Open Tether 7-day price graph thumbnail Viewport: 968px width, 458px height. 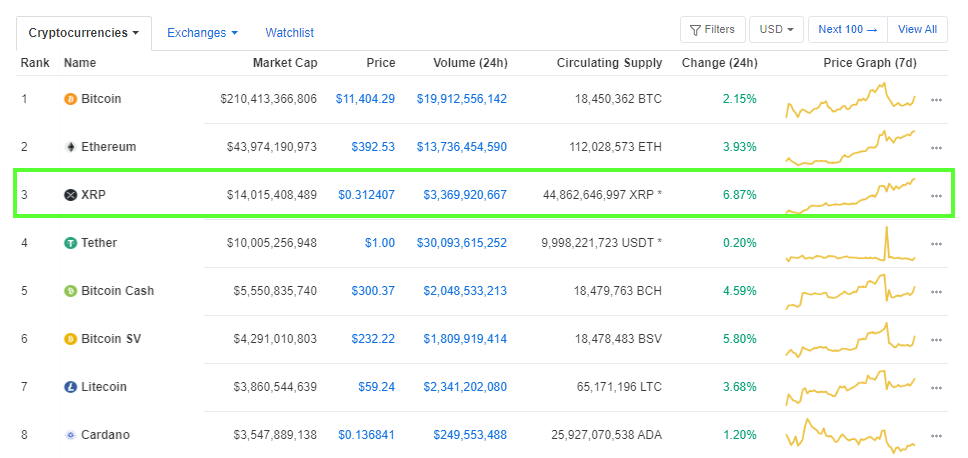click(x=851, y=244)
